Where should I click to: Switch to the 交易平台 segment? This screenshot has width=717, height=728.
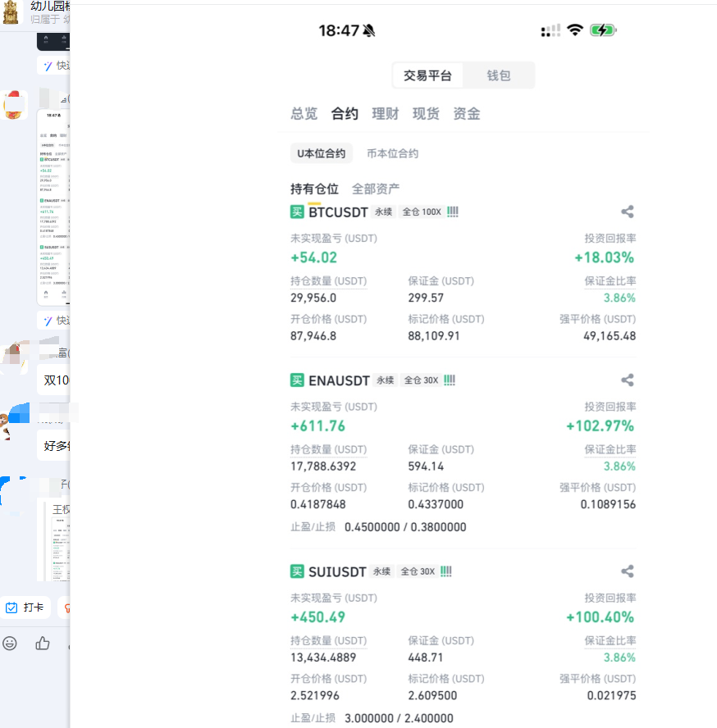click(x=427, y=75)
